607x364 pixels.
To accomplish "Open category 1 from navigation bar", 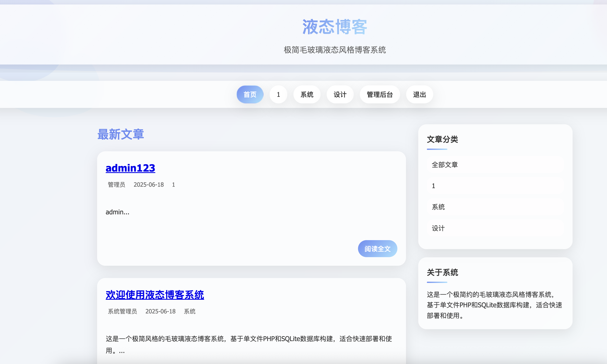I will (278, 94).
